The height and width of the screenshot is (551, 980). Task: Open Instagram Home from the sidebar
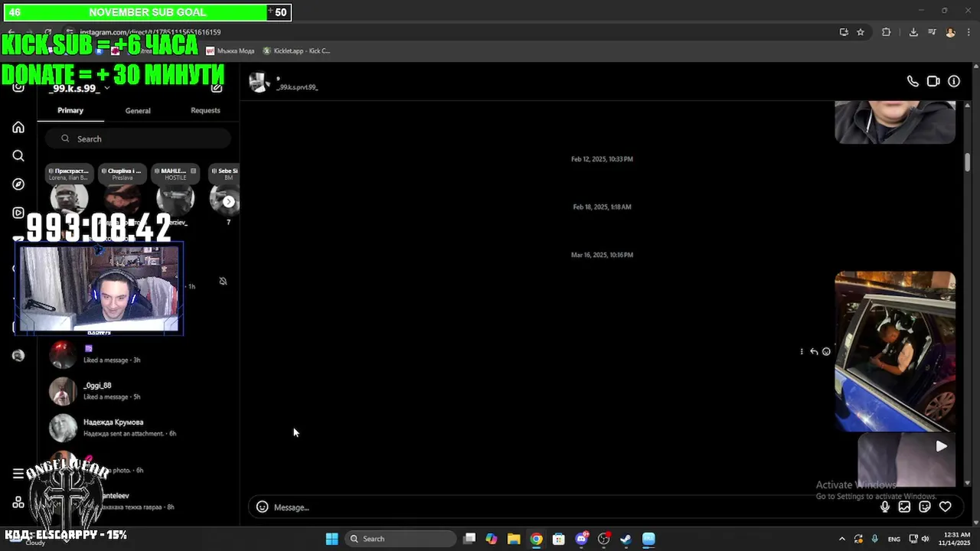18,127
